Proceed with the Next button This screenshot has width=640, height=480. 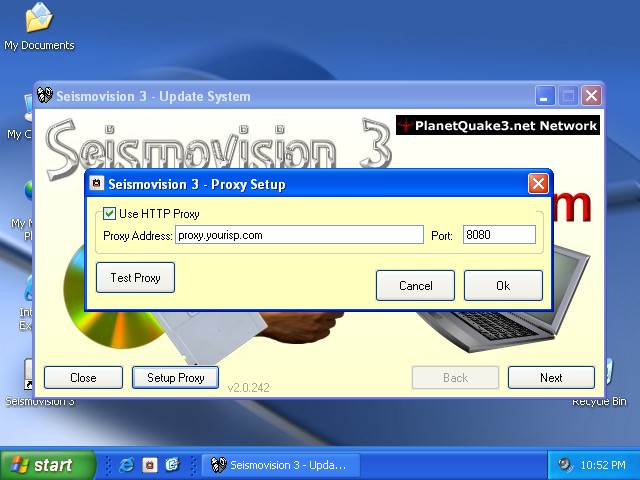(x=551, y=378)
